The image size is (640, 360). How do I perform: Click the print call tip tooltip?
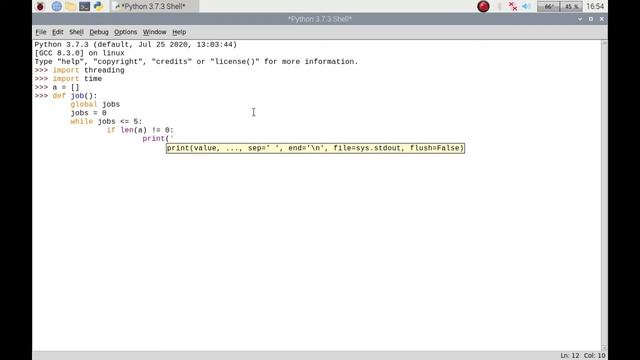coord(315,148)
